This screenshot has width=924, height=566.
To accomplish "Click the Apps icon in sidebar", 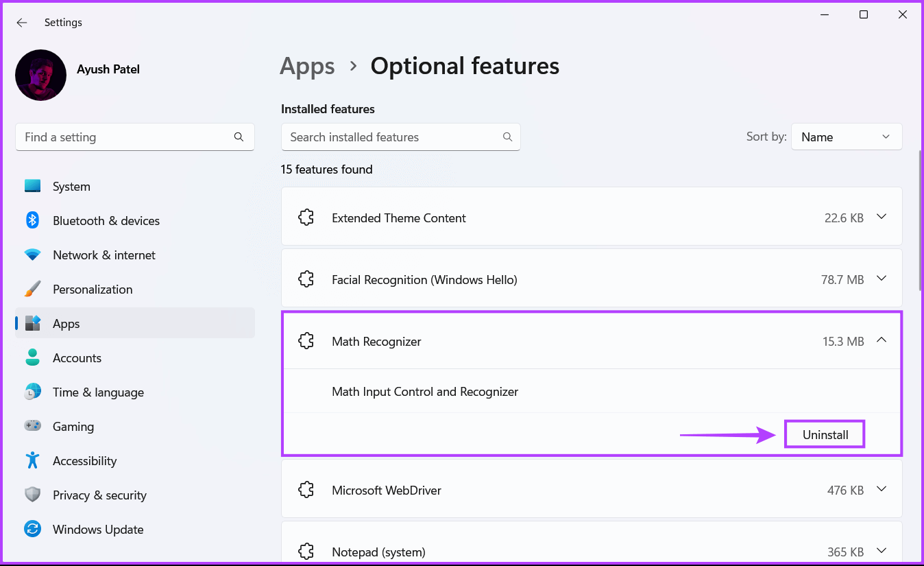I will (32, 323).
